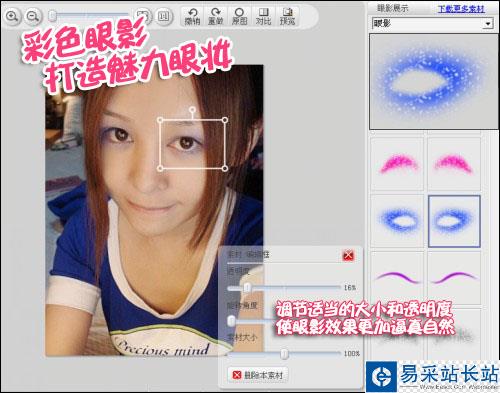Click the zoom out magnifier icon
Screen dimensions: 500x393
click(33, 16)
